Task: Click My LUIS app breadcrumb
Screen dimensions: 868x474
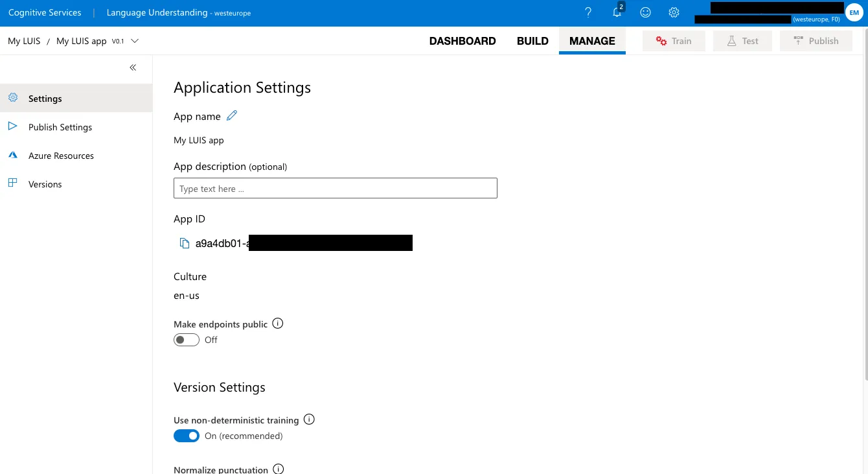Action: click(82, 41)
